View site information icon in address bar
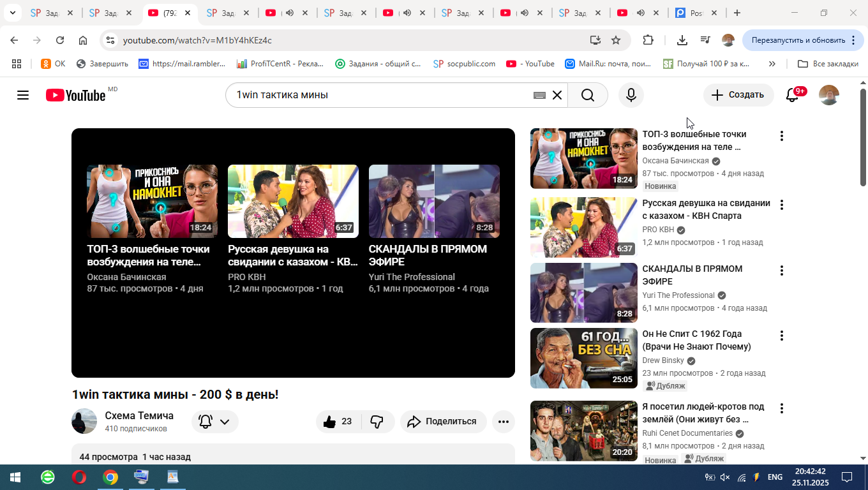 pyautogui.click(x=110, y=40)
